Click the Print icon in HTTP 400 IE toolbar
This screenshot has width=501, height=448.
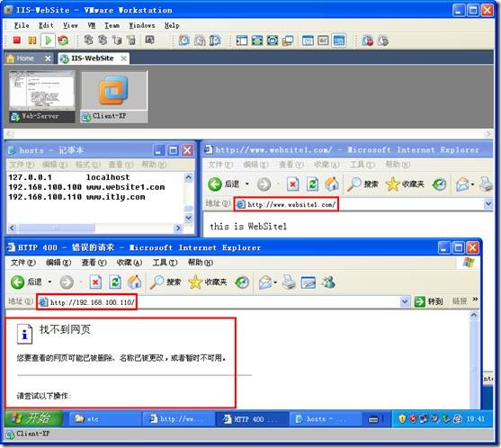[289, 282]
